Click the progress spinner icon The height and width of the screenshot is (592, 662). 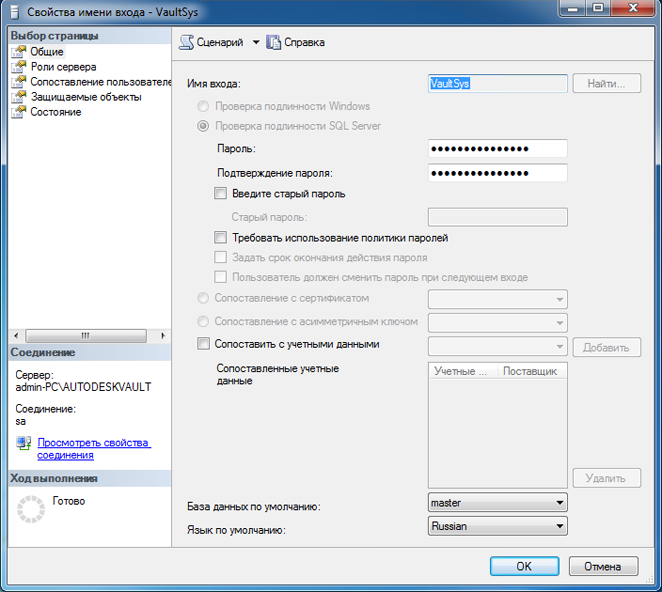point(31,509)
